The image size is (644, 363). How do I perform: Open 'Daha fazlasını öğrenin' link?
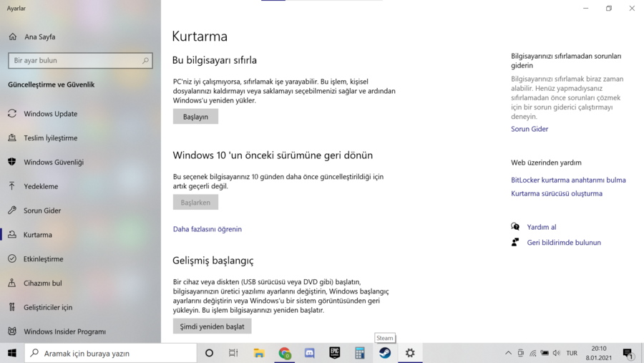pyautogui.click(x=207, y=229)
